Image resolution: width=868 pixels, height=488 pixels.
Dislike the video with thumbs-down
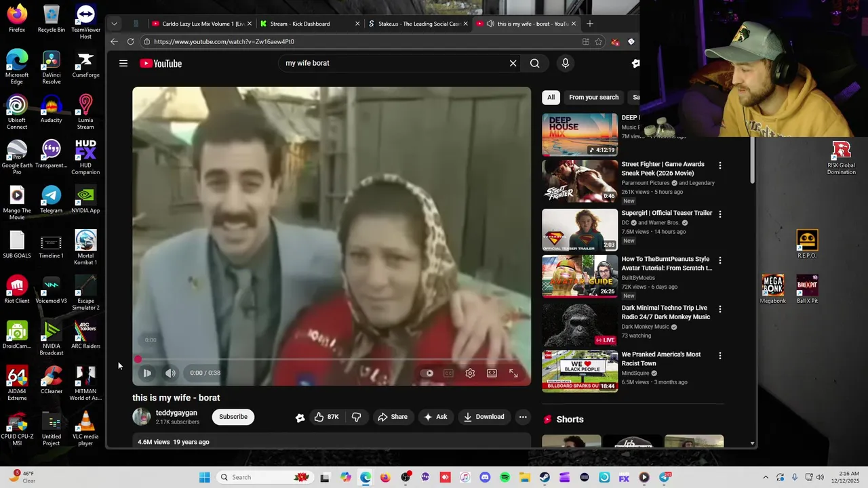(x=356, y=417)
